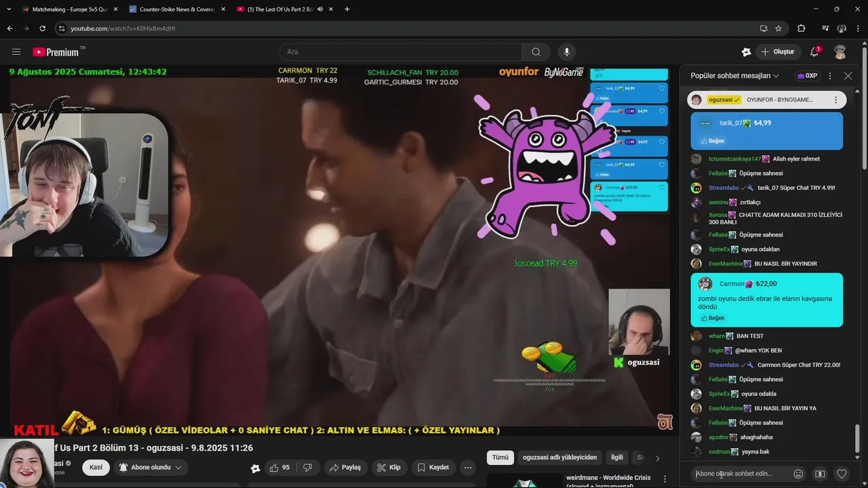
Task: Reload the current page
Action: pos(42,28)
